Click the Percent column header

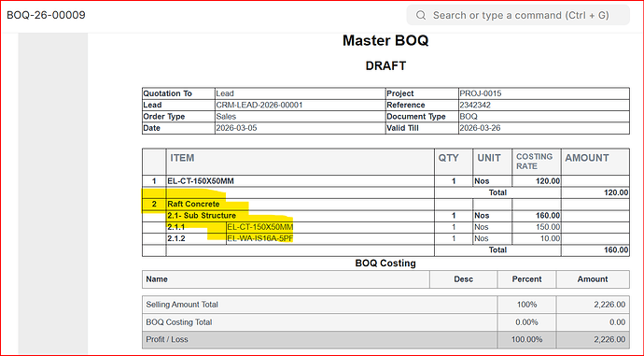click(x=526, y=279)
